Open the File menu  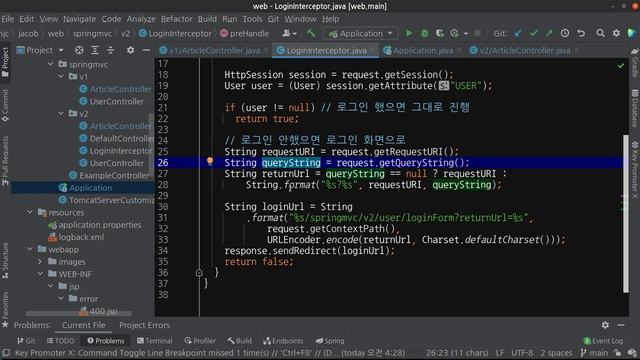pyautogui.click(x=7, y=19)
